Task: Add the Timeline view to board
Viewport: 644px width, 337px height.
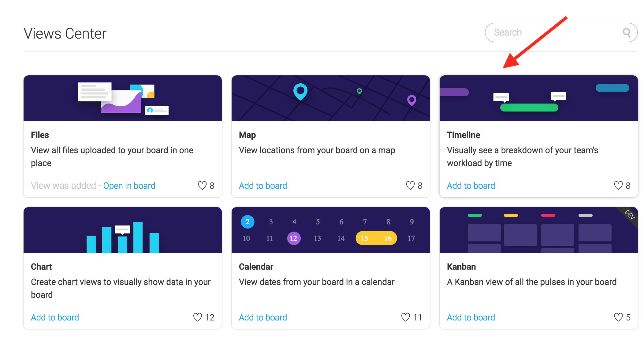Action: click(x=471, y=186)
